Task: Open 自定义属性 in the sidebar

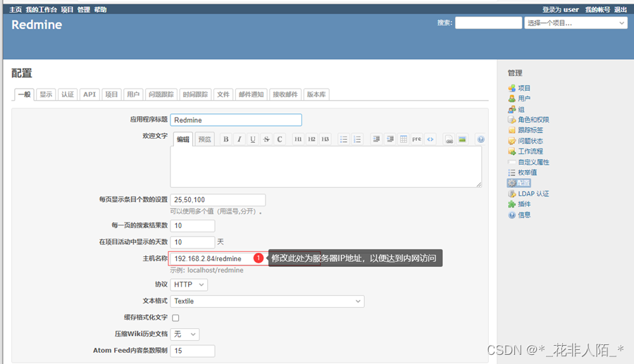Action: 533,162
